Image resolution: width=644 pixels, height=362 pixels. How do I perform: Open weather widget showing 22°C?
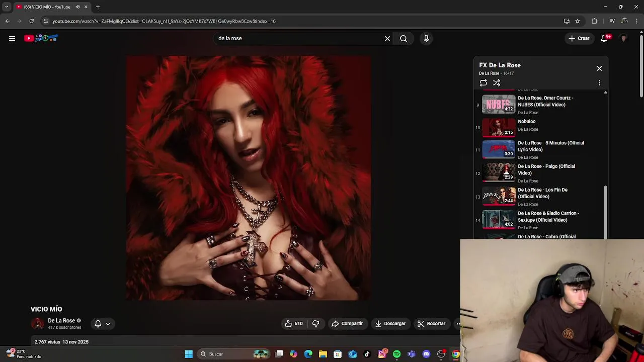click(x=23, y=354)
